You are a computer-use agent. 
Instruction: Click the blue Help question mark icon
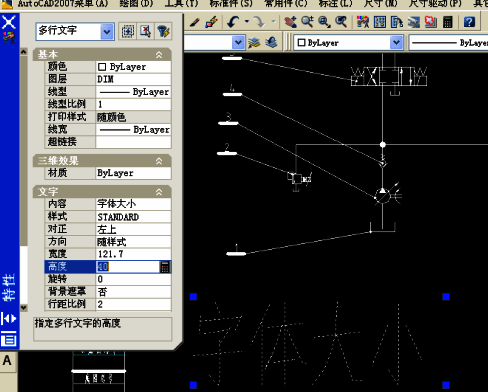[469, 22]
